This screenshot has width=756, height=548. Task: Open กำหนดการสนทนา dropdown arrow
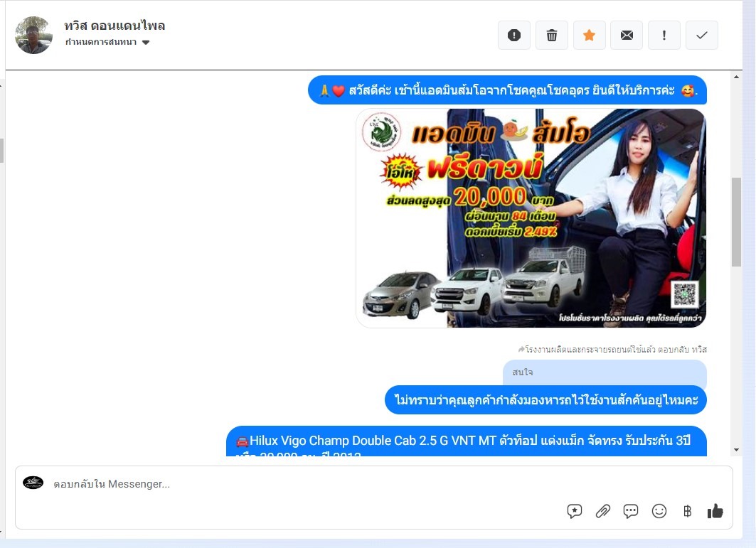point(146,43)
